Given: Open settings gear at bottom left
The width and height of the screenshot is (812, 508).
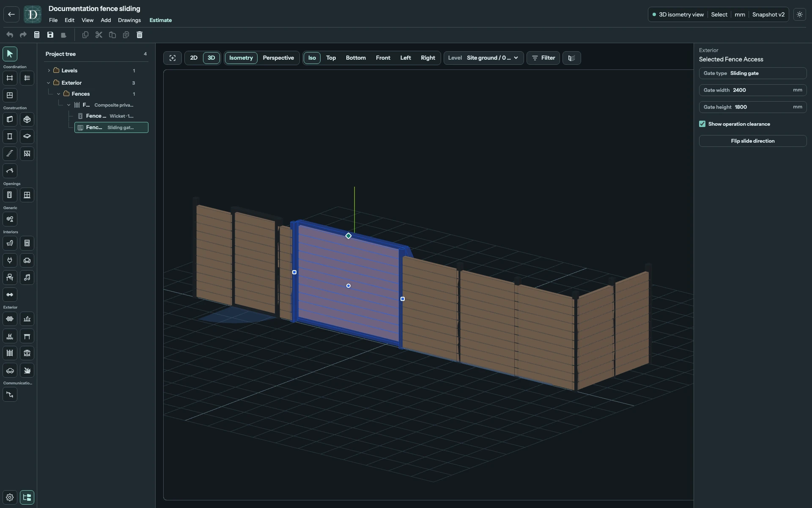Looking at the screenshot, I should point(10,497).
